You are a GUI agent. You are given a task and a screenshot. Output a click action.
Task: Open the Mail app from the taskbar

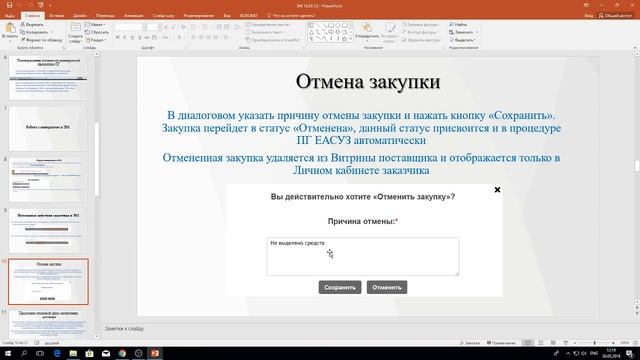click(x=106, y=353)
